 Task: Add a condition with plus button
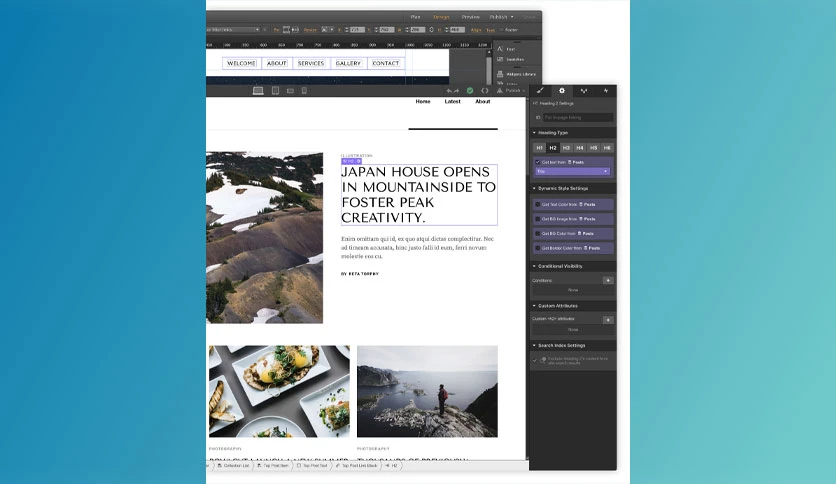click(608, 280)
